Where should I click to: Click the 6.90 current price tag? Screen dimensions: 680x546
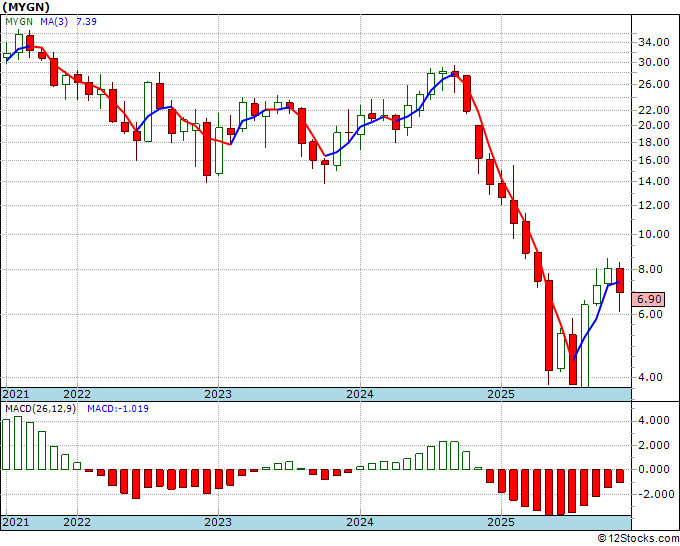649,299
